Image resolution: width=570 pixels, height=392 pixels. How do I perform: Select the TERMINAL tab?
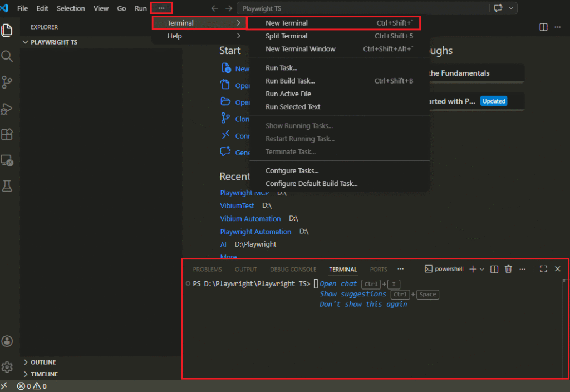[343, 269]
